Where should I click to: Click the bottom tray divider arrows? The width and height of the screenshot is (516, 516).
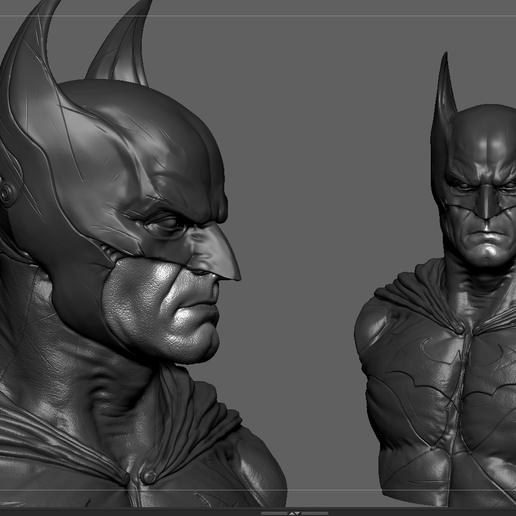tap(294, 513)
